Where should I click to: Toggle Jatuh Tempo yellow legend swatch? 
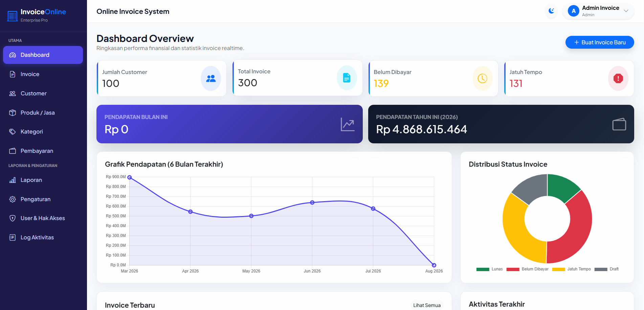pos(559,269)
